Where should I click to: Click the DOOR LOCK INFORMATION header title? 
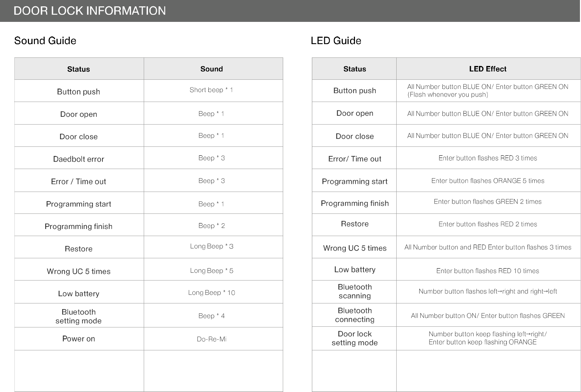point(90,11)
